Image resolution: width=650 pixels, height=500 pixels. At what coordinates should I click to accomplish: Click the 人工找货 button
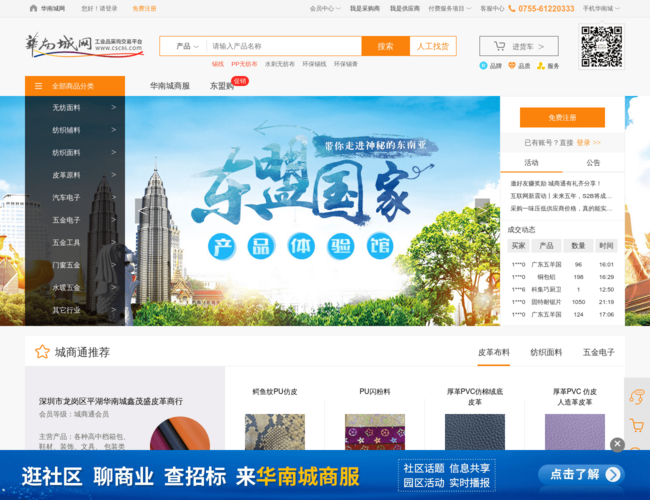click(433, 46)
